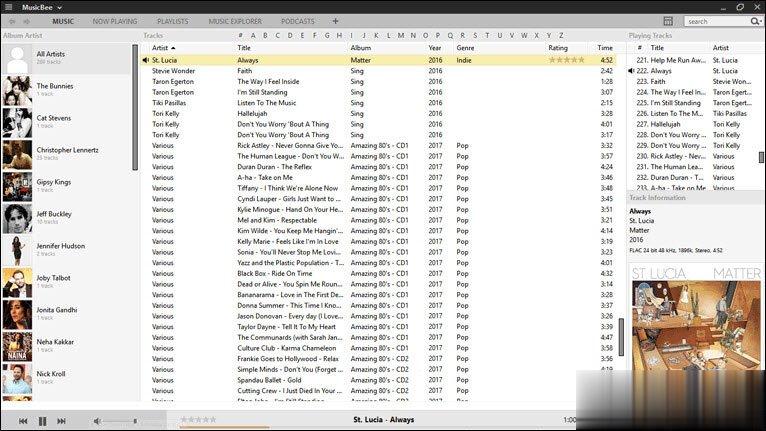Select 227. Hallelujah in Playing Tracks
Screen dimensions: 766x431
[693, 124]
